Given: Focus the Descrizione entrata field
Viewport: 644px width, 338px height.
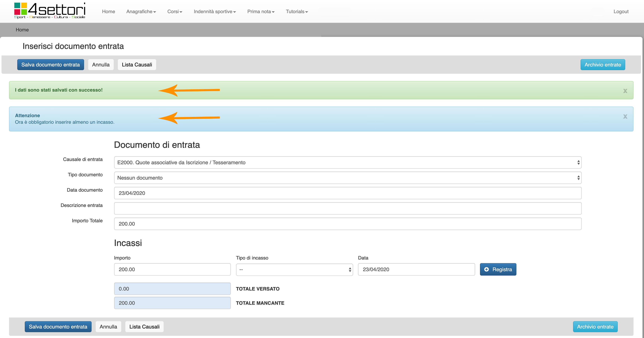Looking at the screenshot, I should click(347, 208).
